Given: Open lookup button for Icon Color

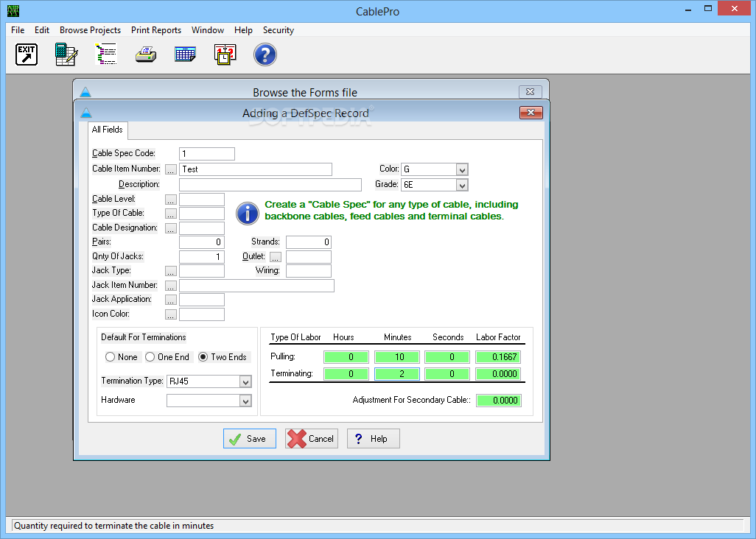Looking at the screenshot, I should point(171,314).
